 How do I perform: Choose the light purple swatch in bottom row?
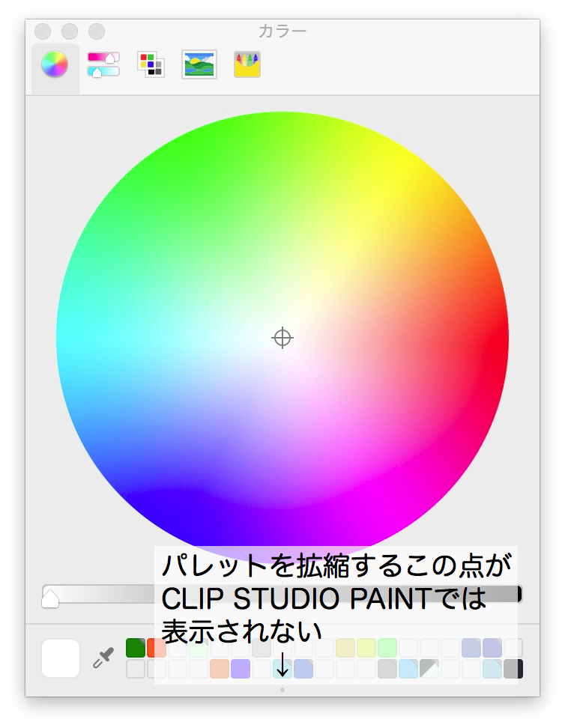click(x=240, y=669)
